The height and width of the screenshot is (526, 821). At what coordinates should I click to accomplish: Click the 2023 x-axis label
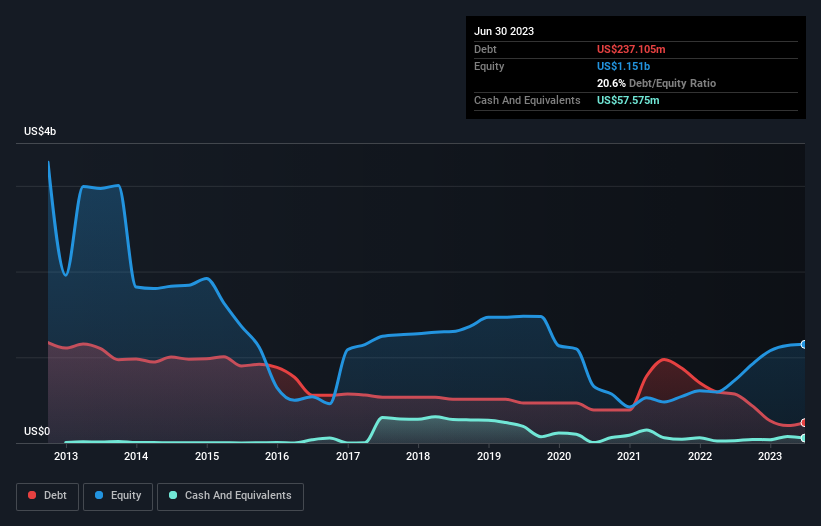[x=770, y=456]
